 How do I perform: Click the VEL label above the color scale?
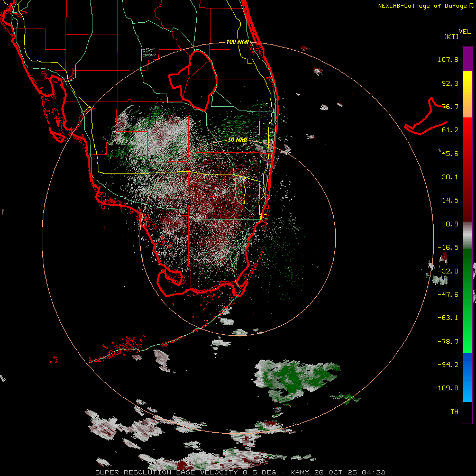click(464, 32)
